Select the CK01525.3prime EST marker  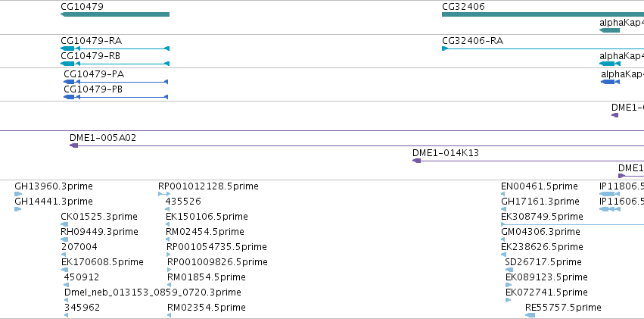(x=64, y=224)
